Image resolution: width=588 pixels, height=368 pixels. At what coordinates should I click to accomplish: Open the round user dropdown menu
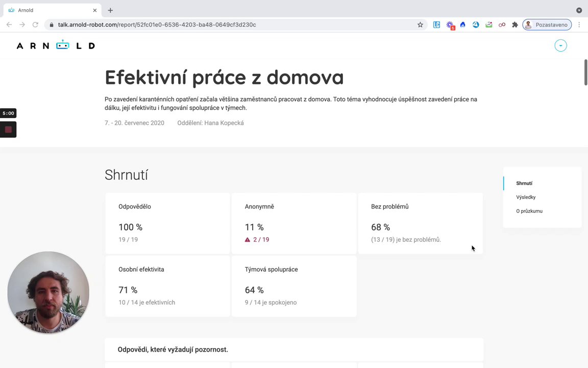[x=560, y=45]
